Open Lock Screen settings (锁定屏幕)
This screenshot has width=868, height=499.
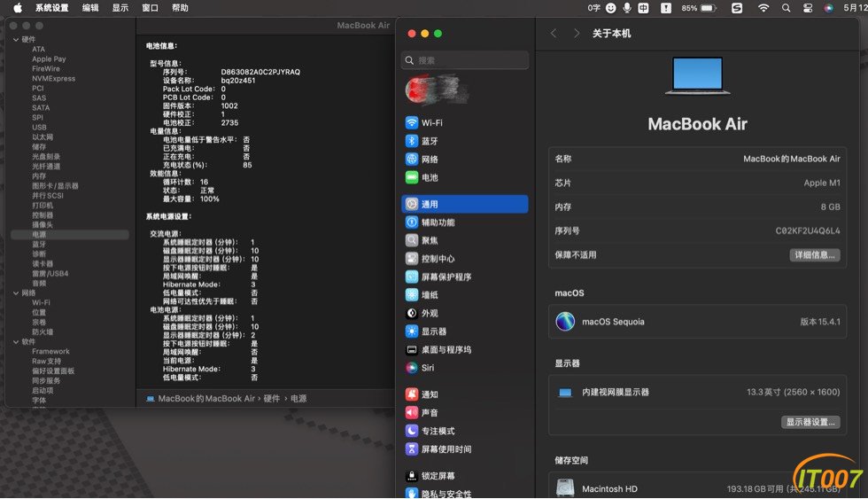click(x=464, y=476)
